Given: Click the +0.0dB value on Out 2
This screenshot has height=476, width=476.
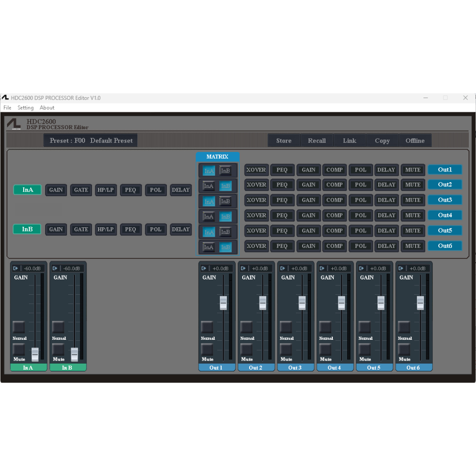Looking at the screenshot, I should pos(260,269).
